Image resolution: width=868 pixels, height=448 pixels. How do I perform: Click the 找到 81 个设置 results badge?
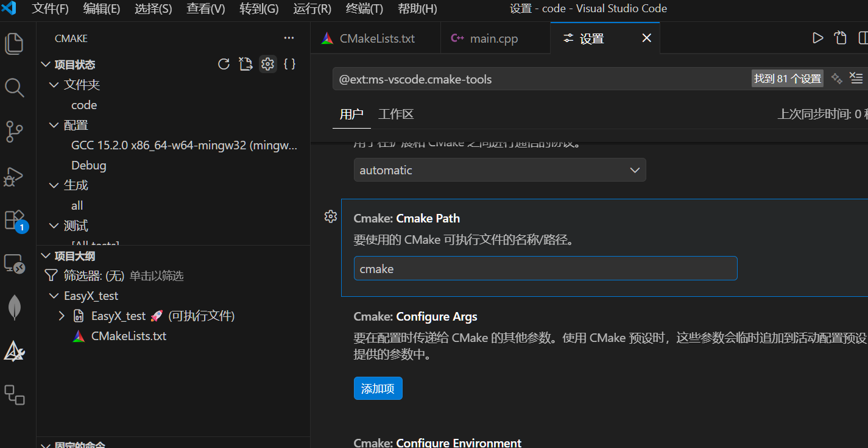tap(788, 79)
